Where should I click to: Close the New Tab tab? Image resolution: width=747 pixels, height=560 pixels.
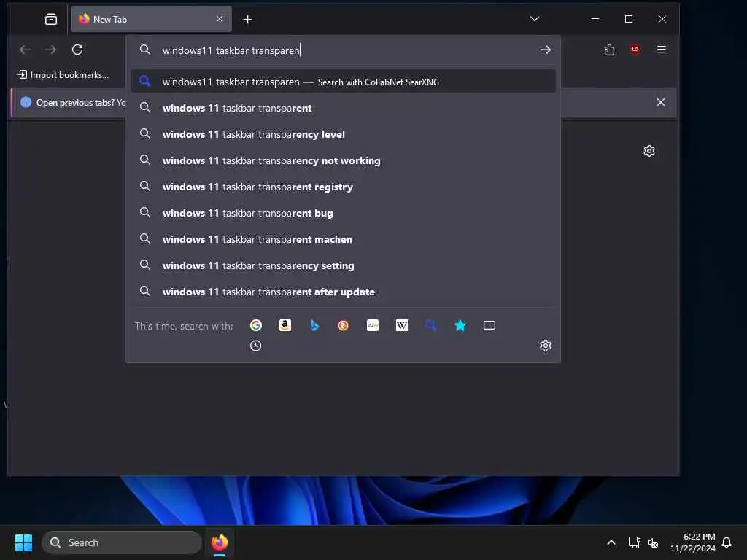pyautogui.click(x=220, y=19)
